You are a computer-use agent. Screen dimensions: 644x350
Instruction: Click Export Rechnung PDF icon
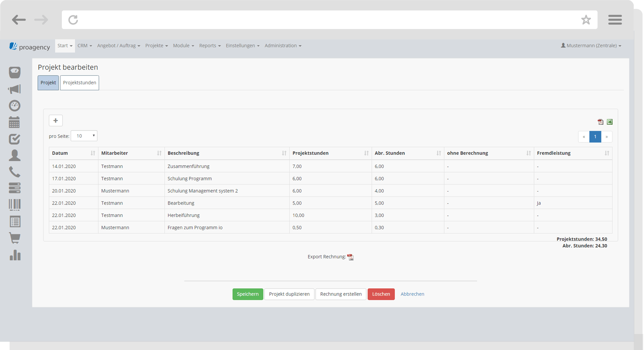pyautogui.click(x=350, y=257)
